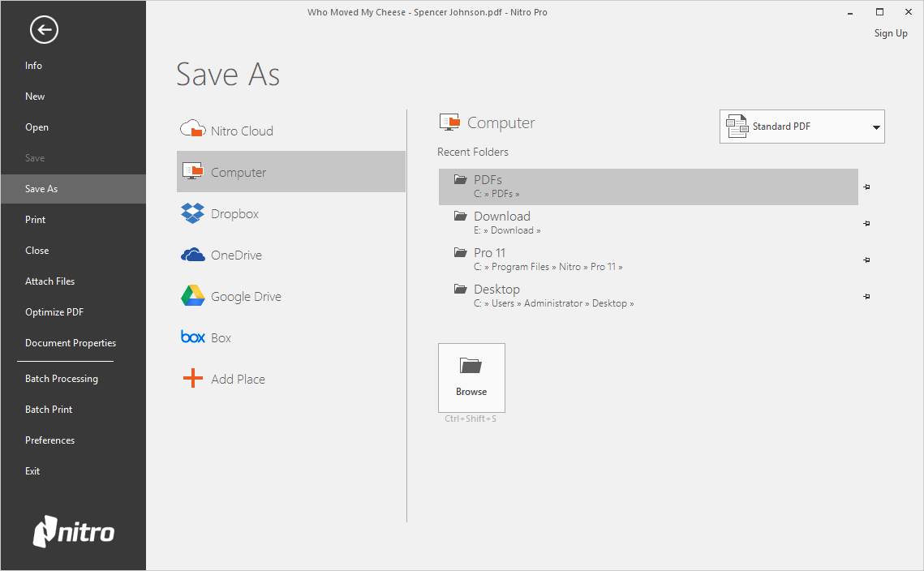Click the Browse button

(471, 378)
